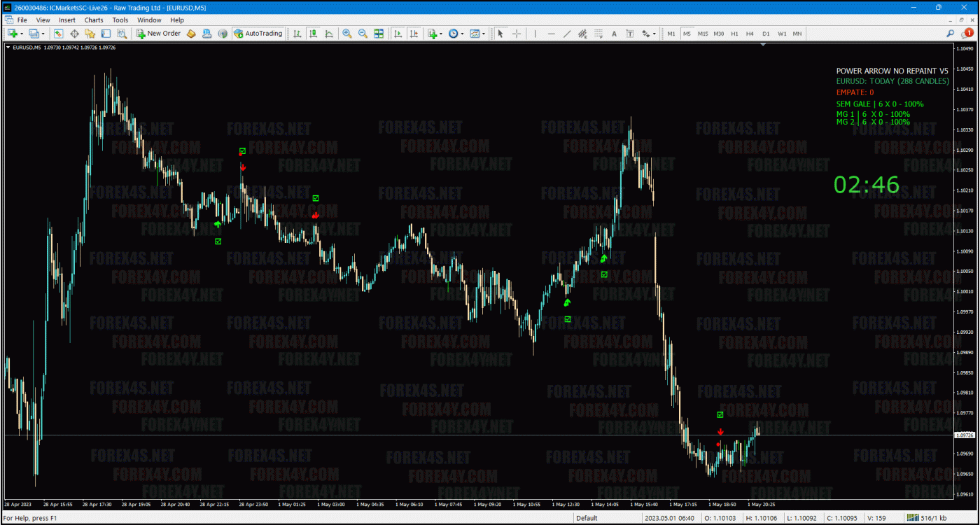Open the Insert menu
980x525 pixels.
tap(67, 20)
